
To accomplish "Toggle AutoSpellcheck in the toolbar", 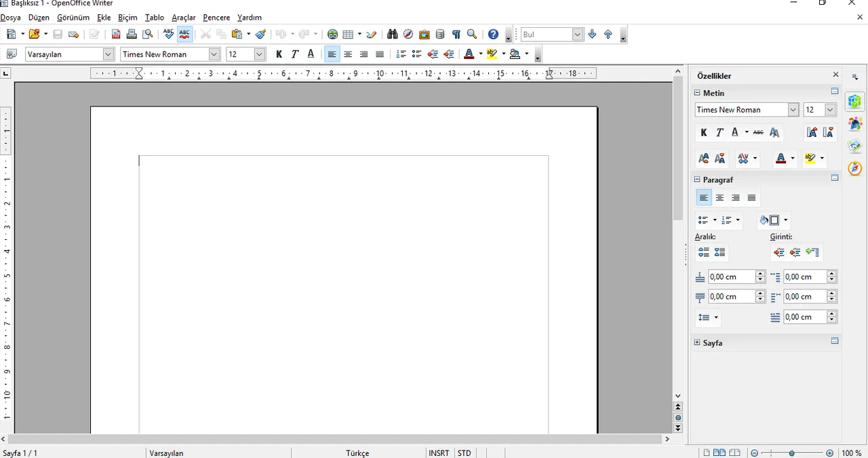I will (x=184, y=34).
